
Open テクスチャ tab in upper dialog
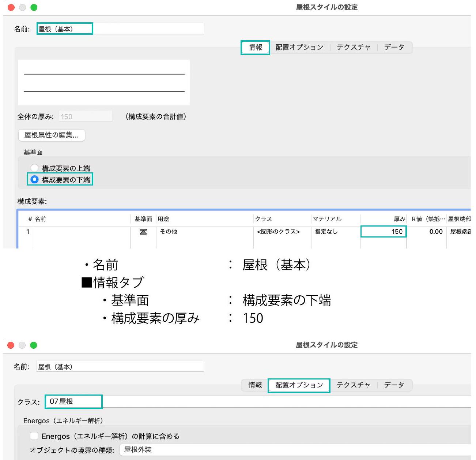tap(354, 47)
